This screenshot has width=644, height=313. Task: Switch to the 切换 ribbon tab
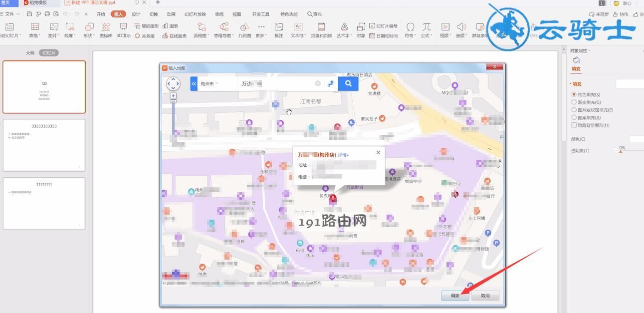154,14
